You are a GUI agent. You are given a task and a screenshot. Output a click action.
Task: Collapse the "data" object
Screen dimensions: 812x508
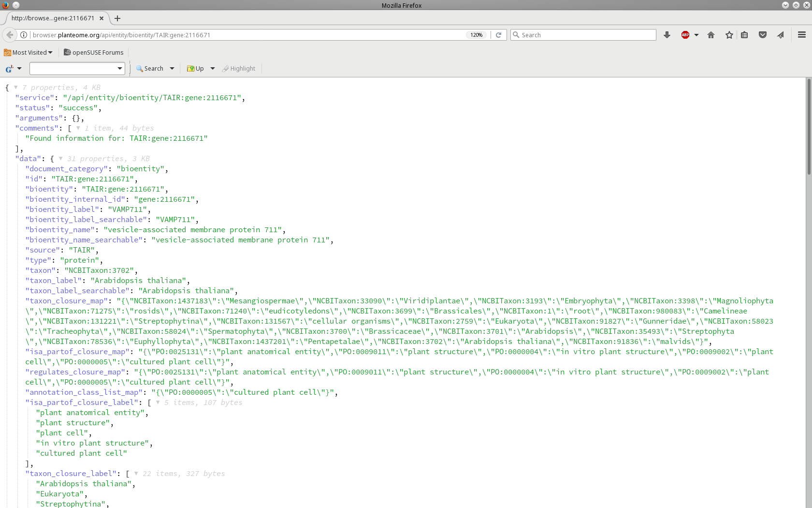pyautogui.click(x=60, y=159)
